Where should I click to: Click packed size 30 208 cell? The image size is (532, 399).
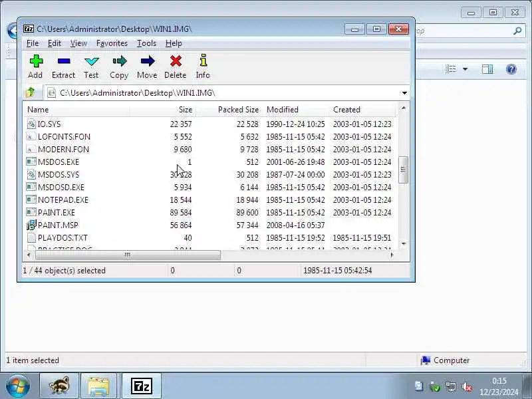point(247,175)
